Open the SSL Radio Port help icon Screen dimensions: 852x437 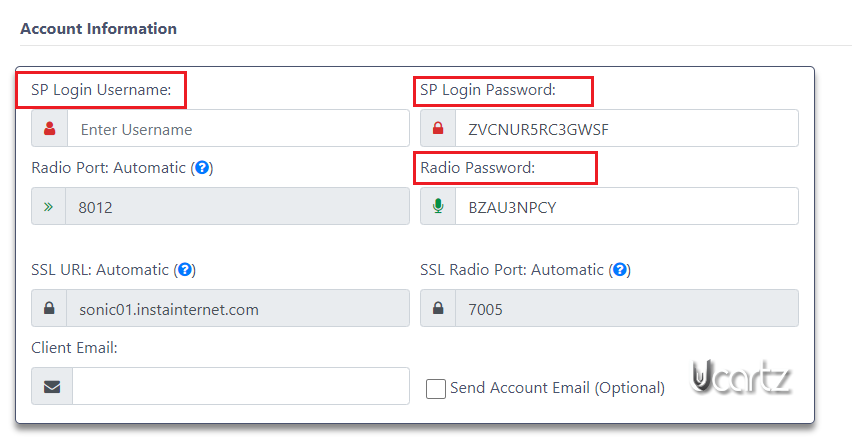pyautogui.click(x=620, y=270)
